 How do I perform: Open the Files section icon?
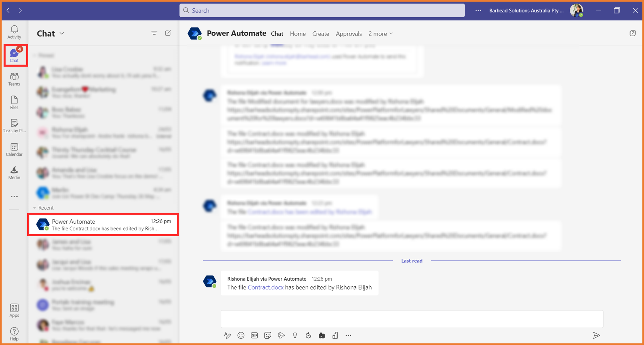click(x=14, y=103)
